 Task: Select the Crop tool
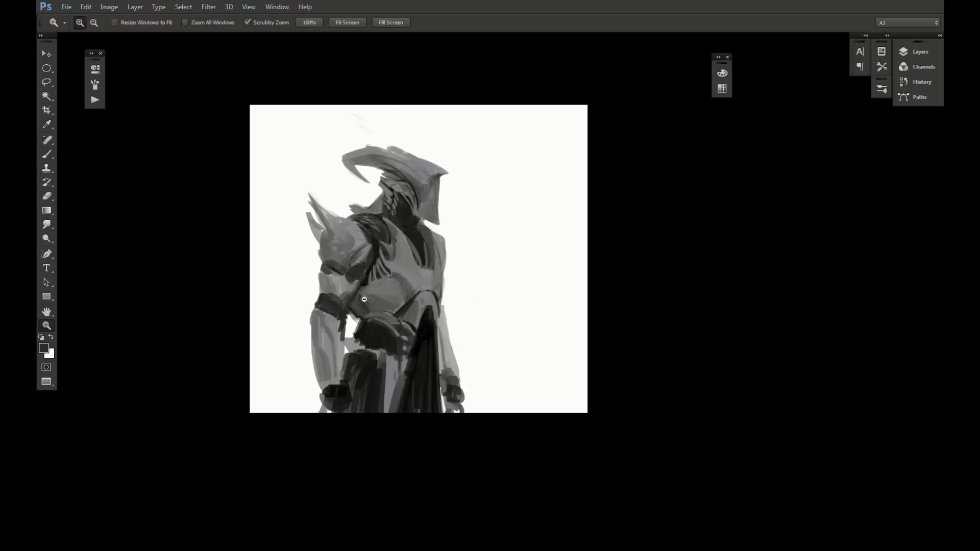(x=46, y=110)
